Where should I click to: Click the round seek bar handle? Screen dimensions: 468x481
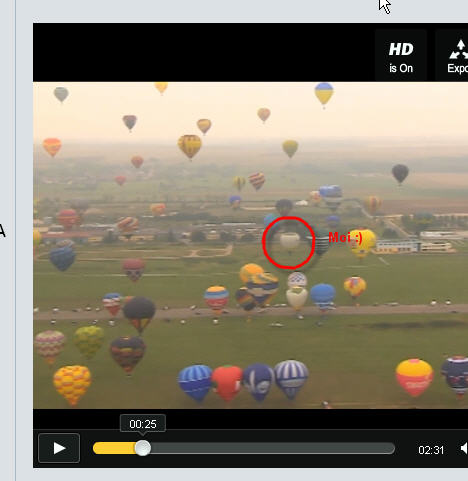click(143, 448)
